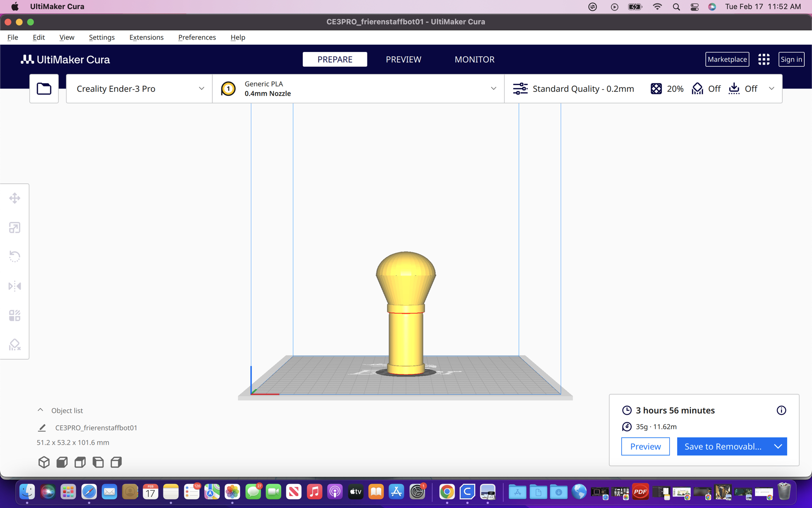Open the Extensions menu

click(146, 37)
